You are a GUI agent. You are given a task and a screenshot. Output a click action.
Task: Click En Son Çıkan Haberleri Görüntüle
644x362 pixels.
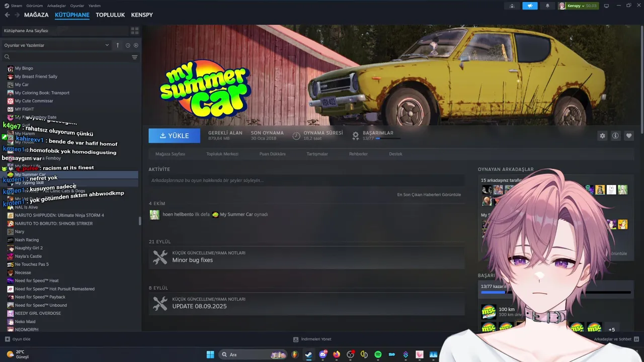click(x=429, y=195)
